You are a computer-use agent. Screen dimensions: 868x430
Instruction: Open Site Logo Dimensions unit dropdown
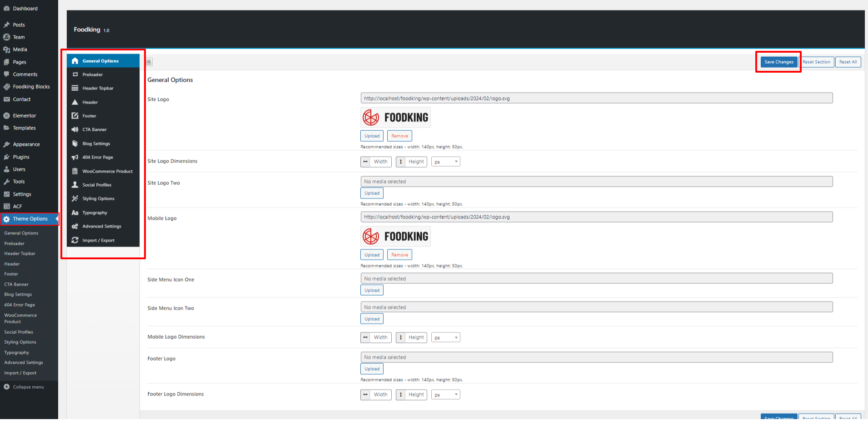point(445,162)
